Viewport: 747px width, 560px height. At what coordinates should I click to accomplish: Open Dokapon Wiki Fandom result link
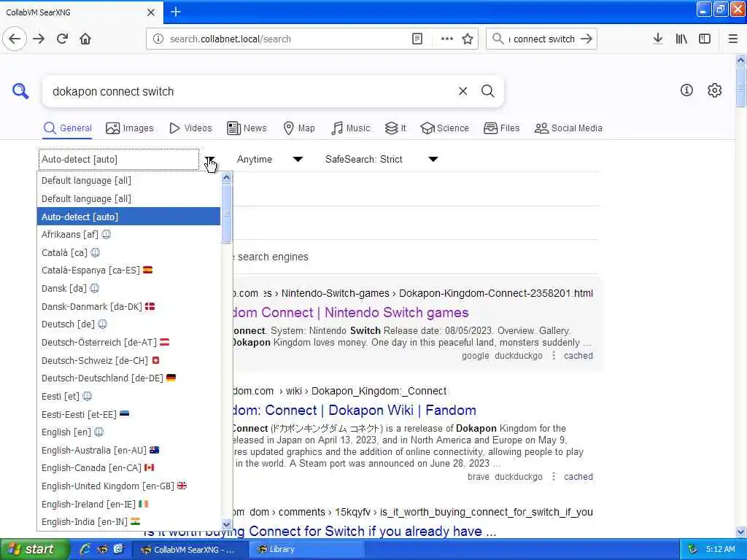click(x=355, y=411)
